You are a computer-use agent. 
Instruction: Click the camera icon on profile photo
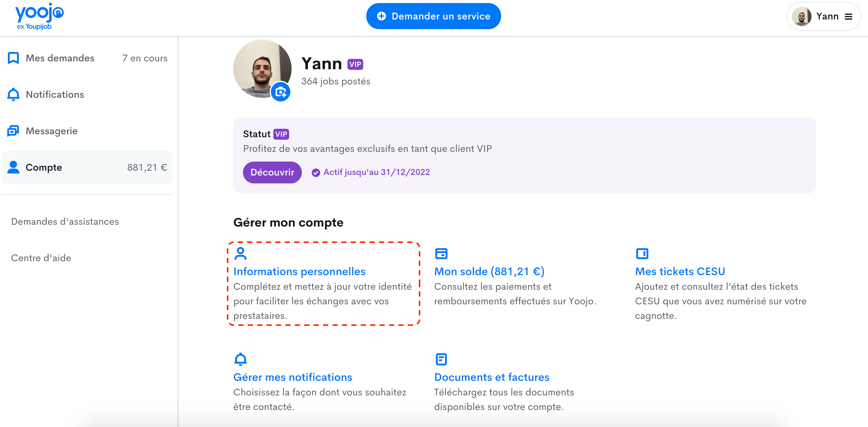(280, 92)
